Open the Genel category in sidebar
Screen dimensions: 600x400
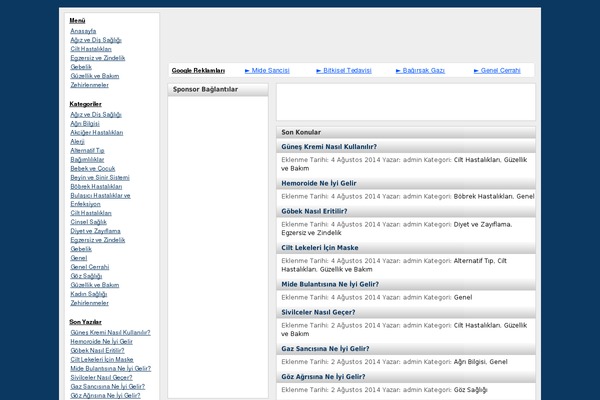78,258
